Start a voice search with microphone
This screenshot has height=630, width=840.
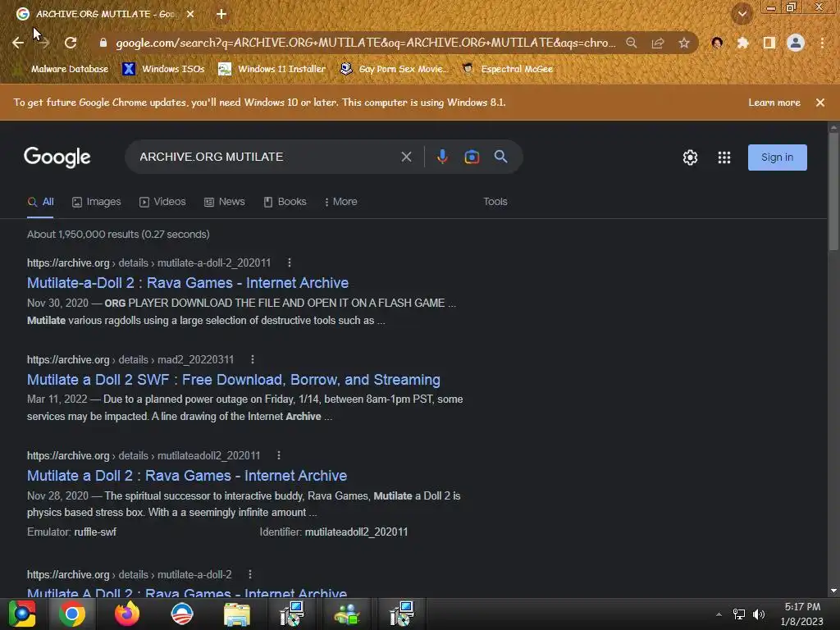(442, 157)
